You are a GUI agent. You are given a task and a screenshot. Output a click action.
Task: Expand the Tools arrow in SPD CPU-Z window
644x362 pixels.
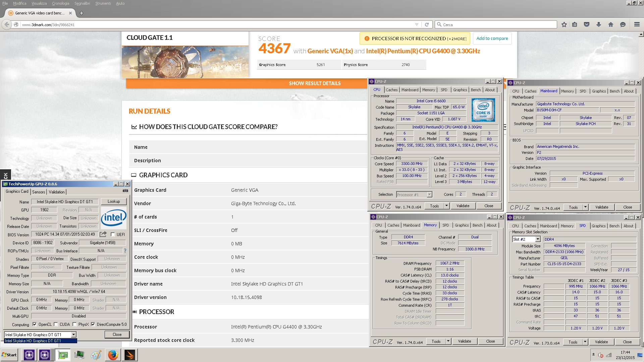pyautogui.click(x=585, y=342)
